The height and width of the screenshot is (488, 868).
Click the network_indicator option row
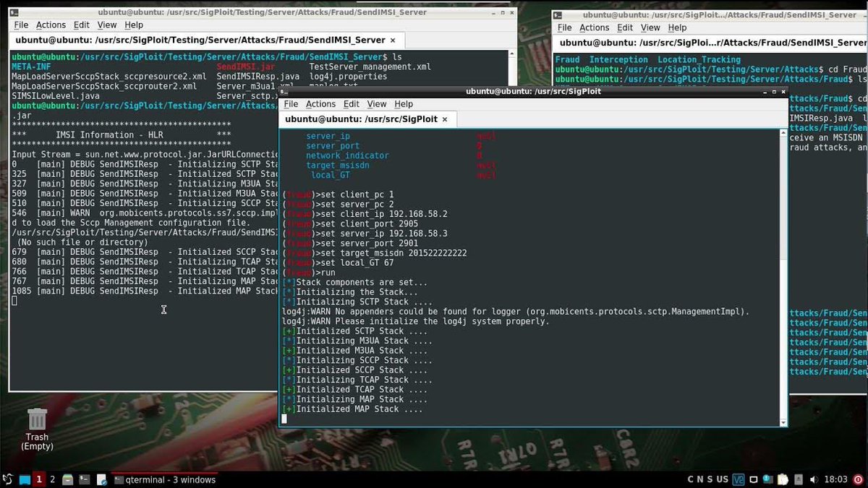click(x=394, y=155)
